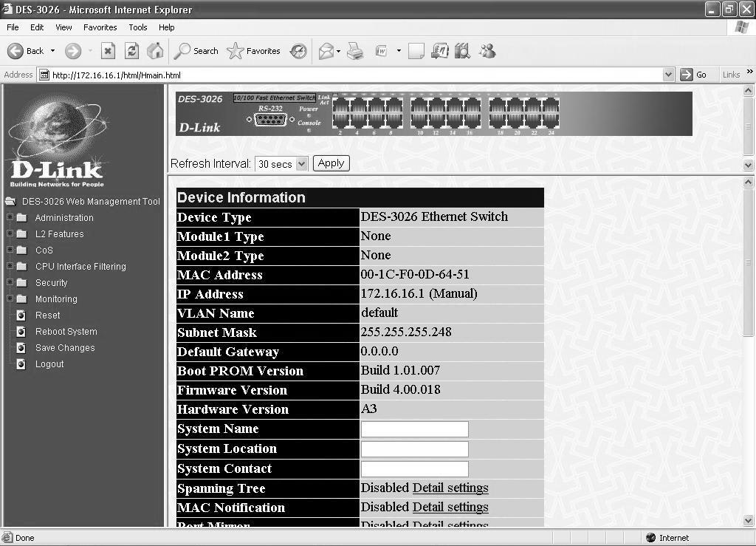Click the Edit with Word toolbar icon
The height and width of the screenshot is (546, 756).
point(382,51)
